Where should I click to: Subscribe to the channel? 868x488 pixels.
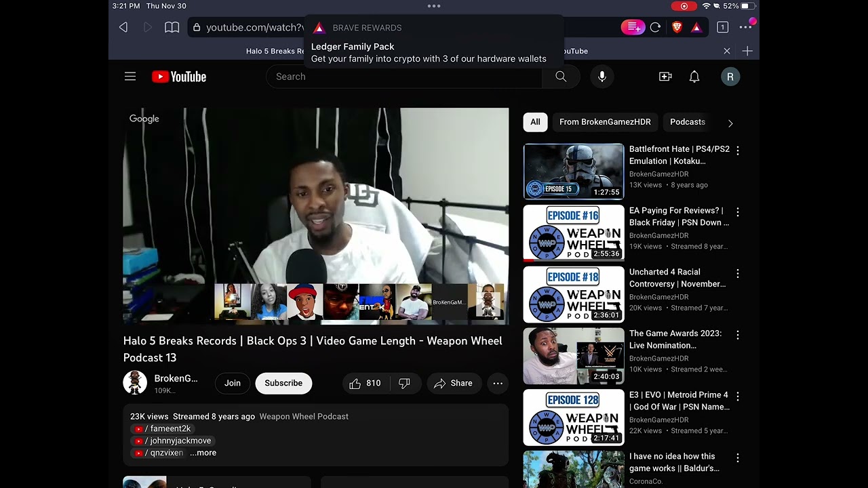tap(283, 383)
